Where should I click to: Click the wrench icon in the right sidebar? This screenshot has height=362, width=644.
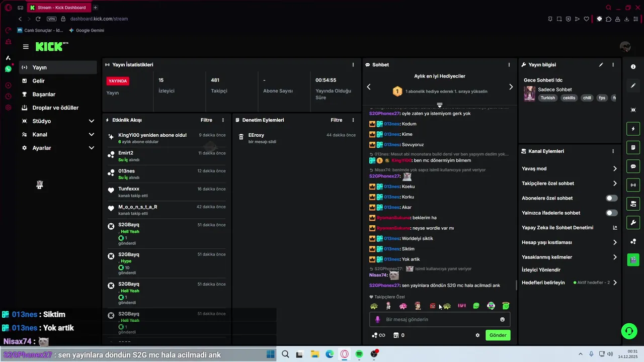633,222
